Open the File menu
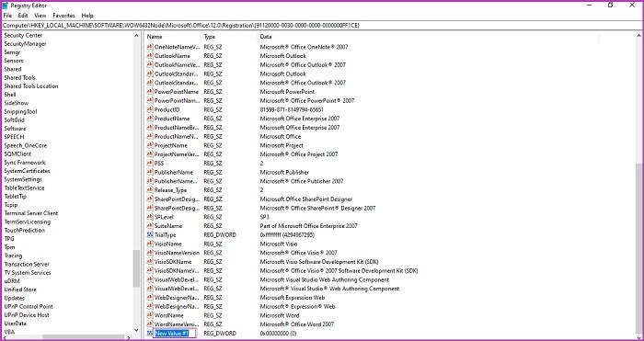The width and height of the screenshot is (644, 341). pos(7,16)
